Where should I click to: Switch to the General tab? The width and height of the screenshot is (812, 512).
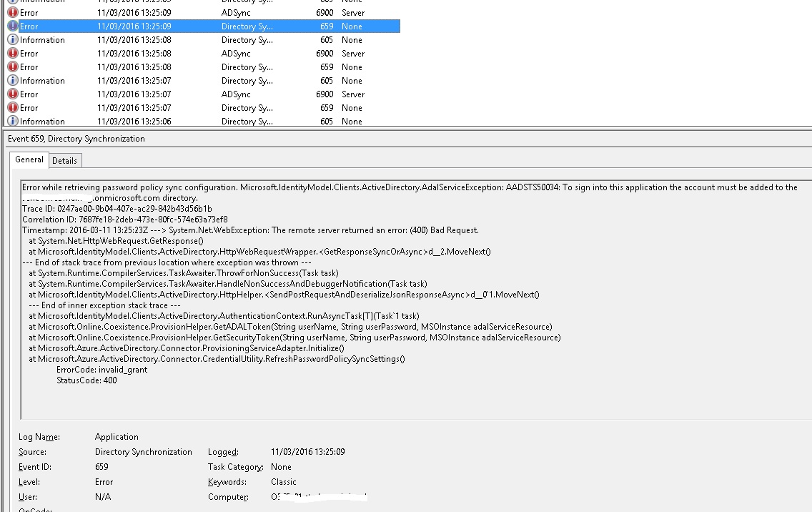coord(28,159)
